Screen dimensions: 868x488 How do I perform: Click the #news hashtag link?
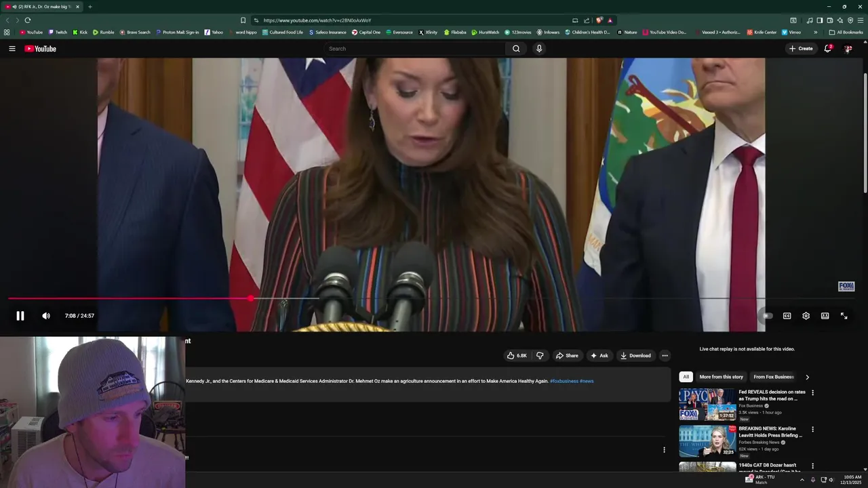[x=587, y=381]
